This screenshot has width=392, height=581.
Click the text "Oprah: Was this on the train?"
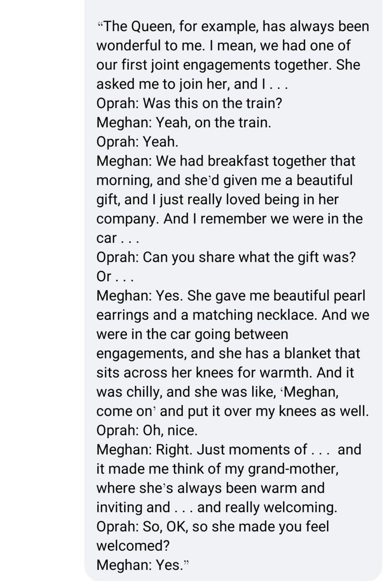[189, 103]
